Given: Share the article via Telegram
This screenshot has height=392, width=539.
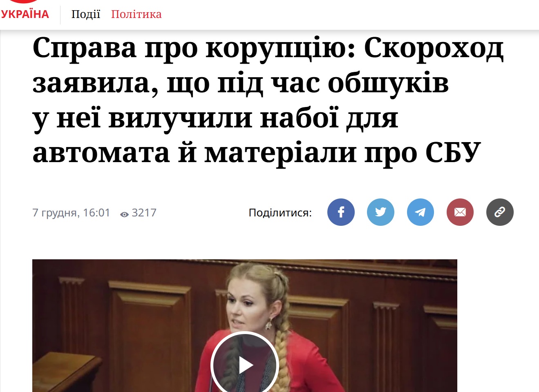Looking at the screenshot, I should click(420, 212).
